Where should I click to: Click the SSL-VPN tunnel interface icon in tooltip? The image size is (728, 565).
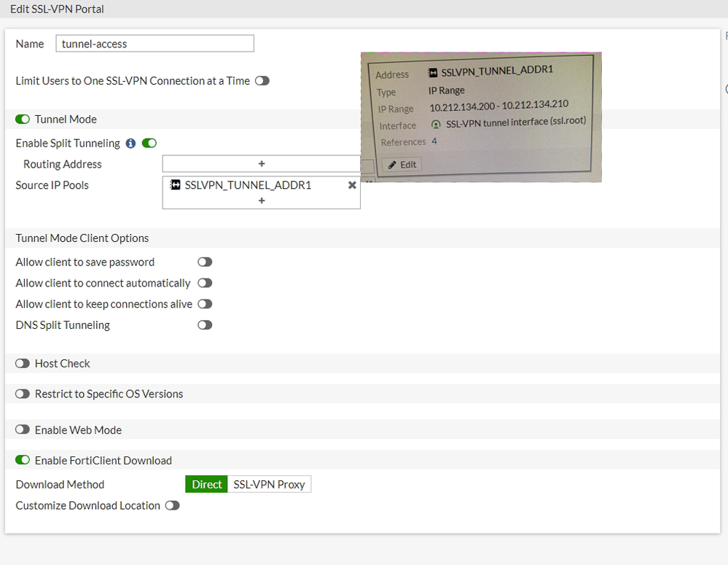436,125
